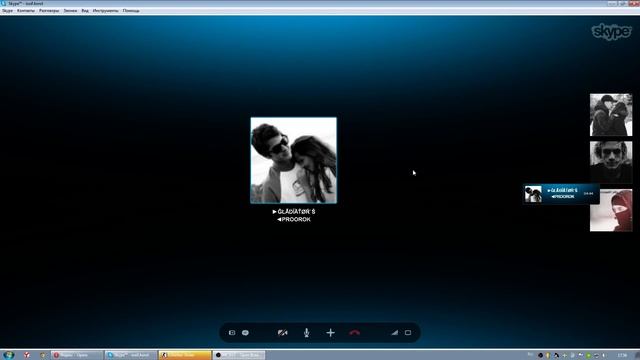The image size is (640, 360).
Task: Open the Инструменты menu
Action: [x=105, y=11]
